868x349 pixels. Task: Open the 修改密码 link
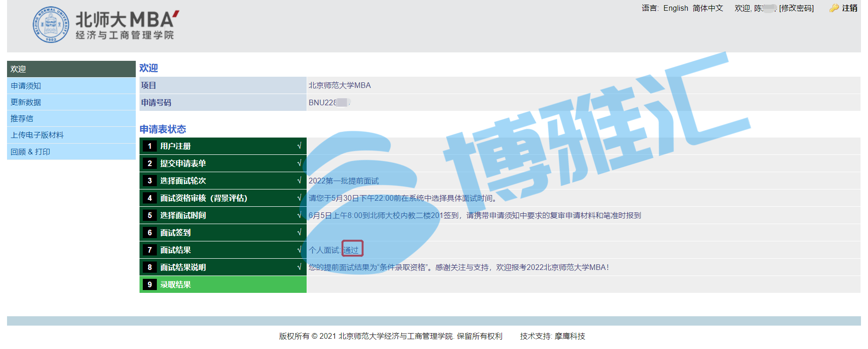tap(796, 8)
